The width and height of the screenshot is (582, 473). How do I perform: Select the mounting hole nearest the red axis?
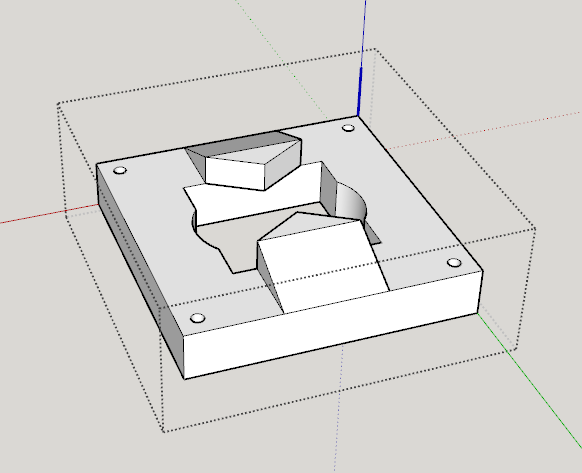tap(120, 170)
